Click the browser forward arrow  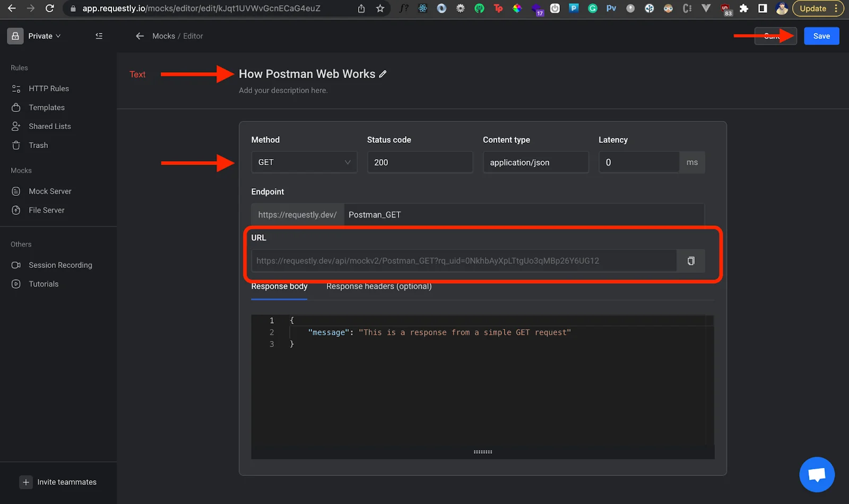(31, 8)
